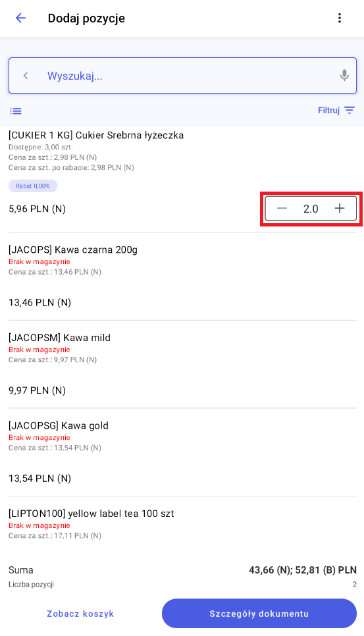Tap the microphone voice search icon
364x636 pixels.
point(344,76)
